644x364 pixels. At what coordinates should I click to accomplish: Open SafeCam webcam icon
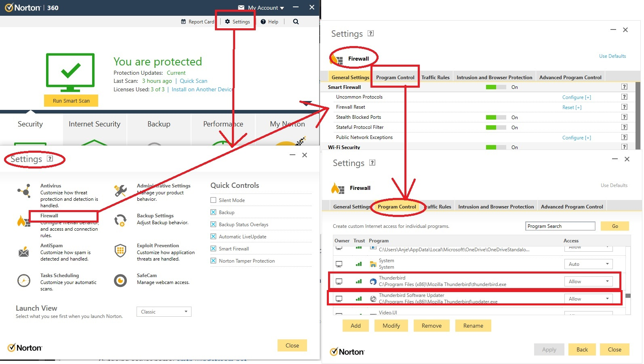click(120, 280)
